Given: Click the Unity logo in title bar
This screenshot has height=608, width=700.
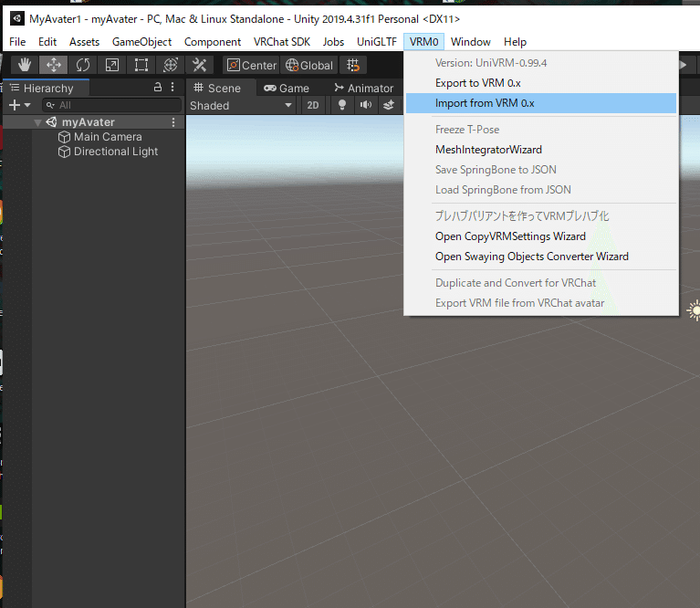Looking at the screenshot, I should (x=17, y=18).
